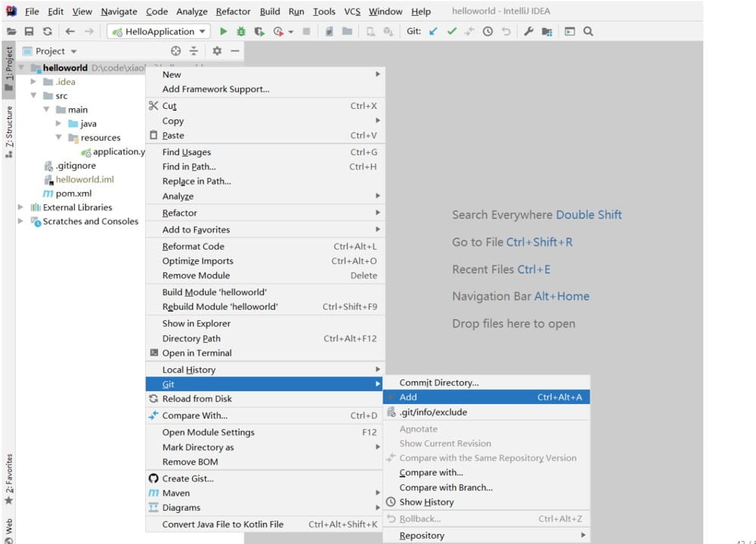Navigate back with the left arrow icon
The height and width of the screenshot is (544, 756).
point(70,31)
